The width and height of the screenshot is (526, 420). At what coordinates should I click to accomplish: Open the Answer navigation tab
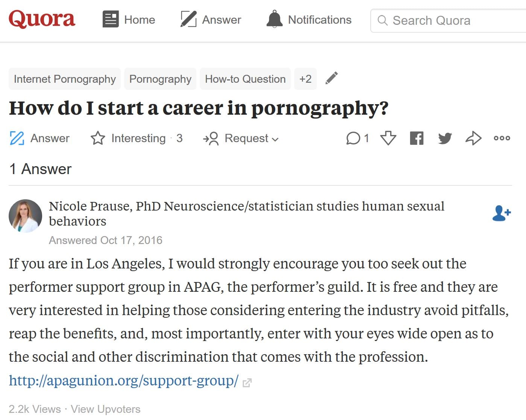211,20
